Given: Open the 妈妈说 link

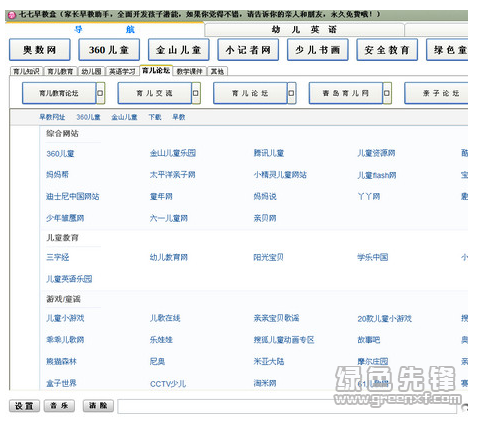Looking at the screenshot, I should (x=265, y=196).
